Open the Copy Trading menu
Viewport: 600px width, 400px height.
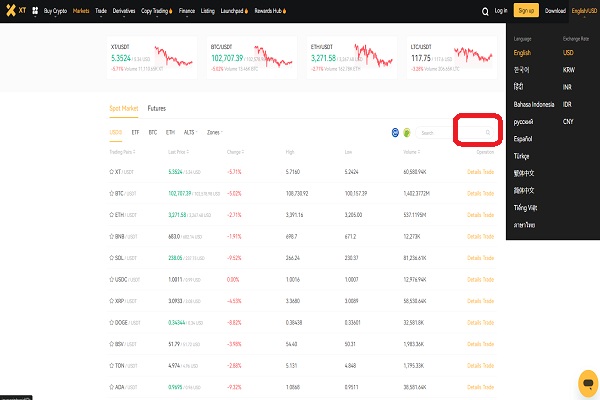(157, 11)
